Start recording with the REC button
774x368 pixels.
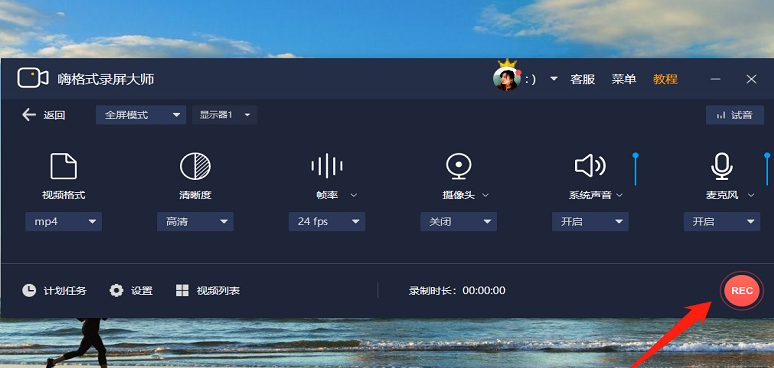[741, 291]
